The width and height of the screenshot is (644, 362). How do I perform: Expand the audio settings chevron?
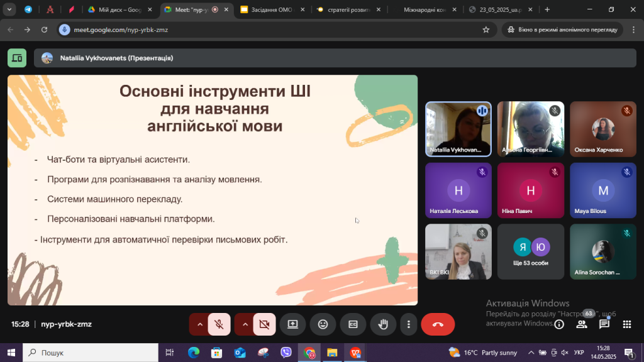(x=200, y=324)
